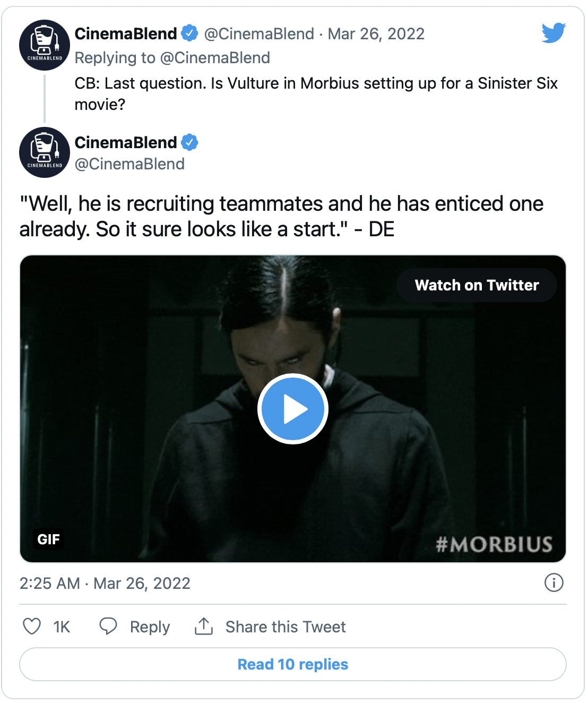Click the #MORBIUS watermark on the GIF

point(494,544)
